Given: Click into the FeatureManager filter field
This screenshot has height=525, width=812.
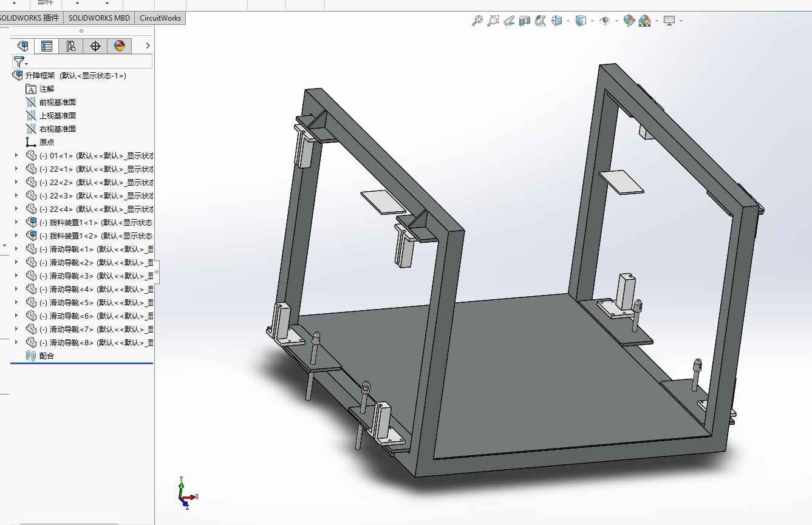Looking at the screenshot, I should click(x=90, y=61).
